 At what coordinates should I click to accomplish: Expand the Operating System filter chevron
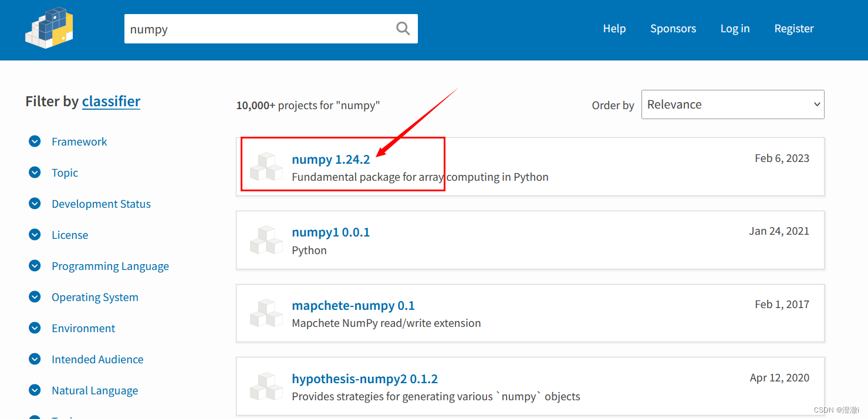click(x=35, y=297)
